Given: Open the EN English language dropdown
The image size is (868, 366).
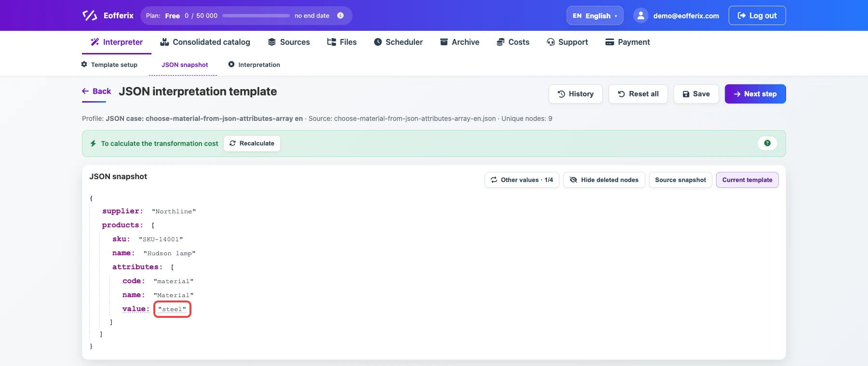Looking at the screenshot, I should [x=595, y=15].
